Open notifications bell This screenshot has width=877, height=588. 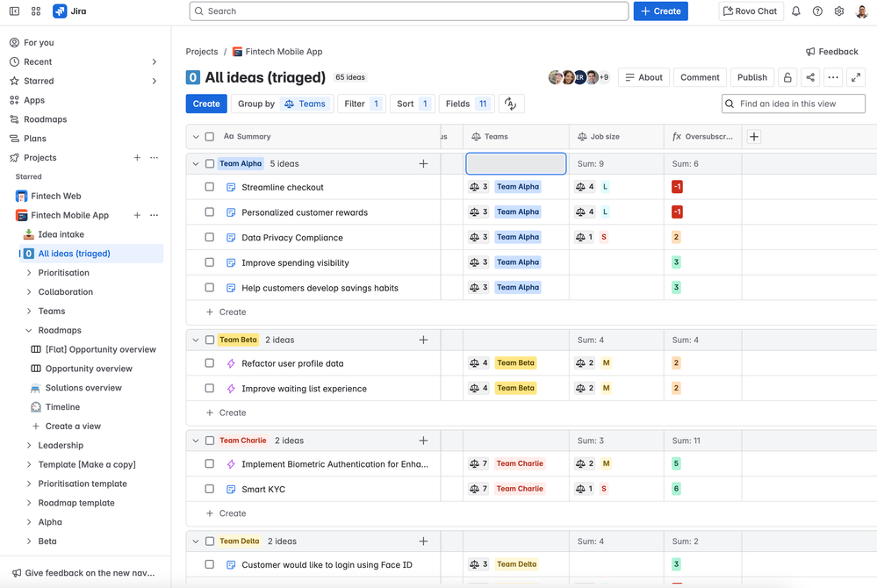click(x=796, y=11)
